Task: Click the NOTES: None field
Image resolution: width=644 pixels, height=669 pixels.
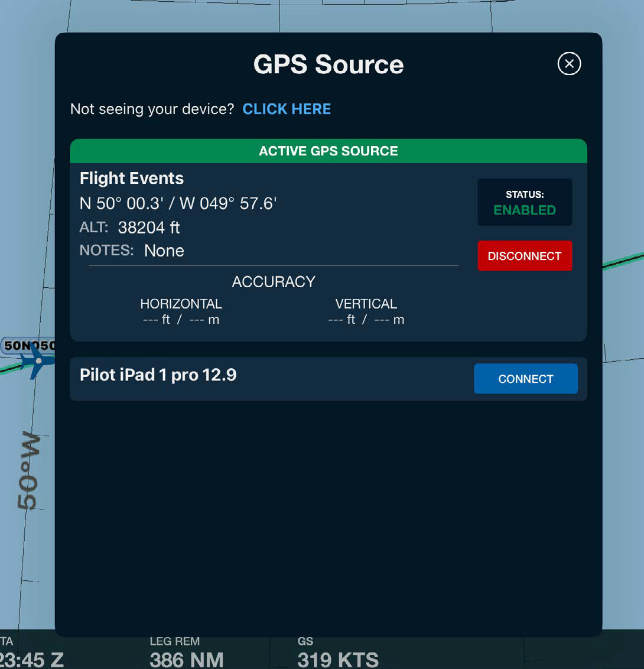Action: (x=132, y=251)
